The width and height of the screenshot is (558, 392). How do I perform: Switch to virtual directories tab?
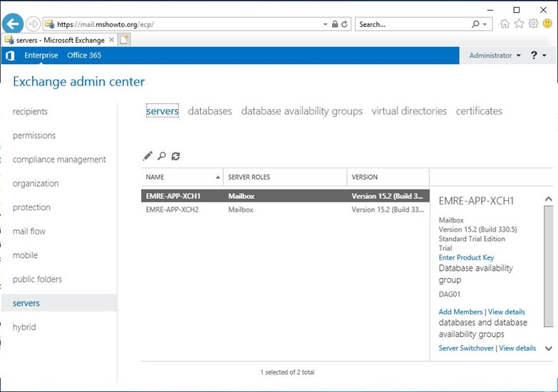pos(409,111)
